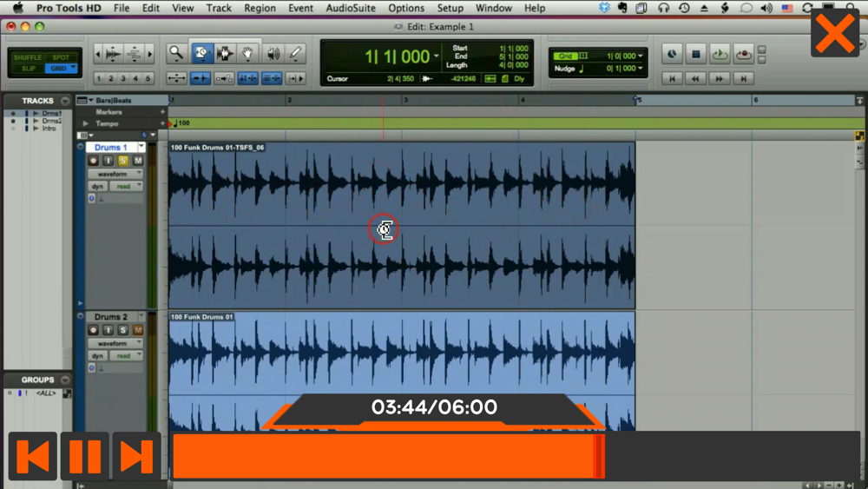
Task: Click the Online transport button
Action: coord(672,54)
